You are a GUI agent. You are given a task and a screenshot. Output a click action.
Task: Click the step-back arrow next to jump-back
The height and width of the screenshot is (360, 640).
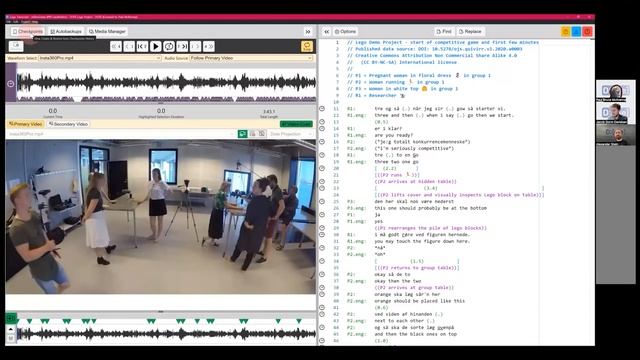(129, 47)
